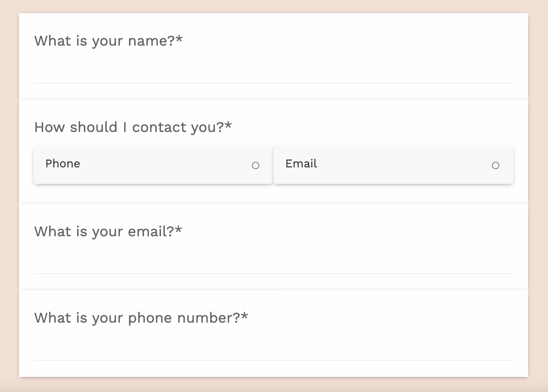Screen dimensions: 548x392
Task: Click the name text input field
Action: (x=273, y=71)
